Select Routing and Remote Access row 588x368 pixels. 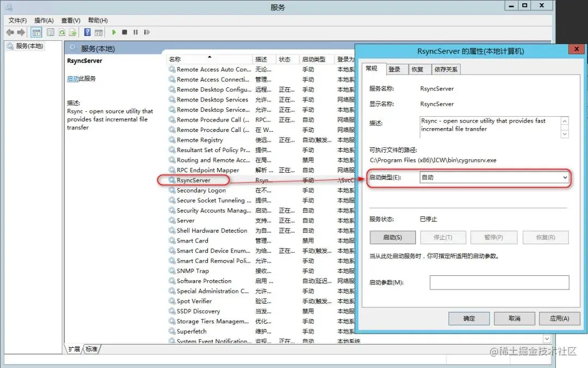pos(261,160)
